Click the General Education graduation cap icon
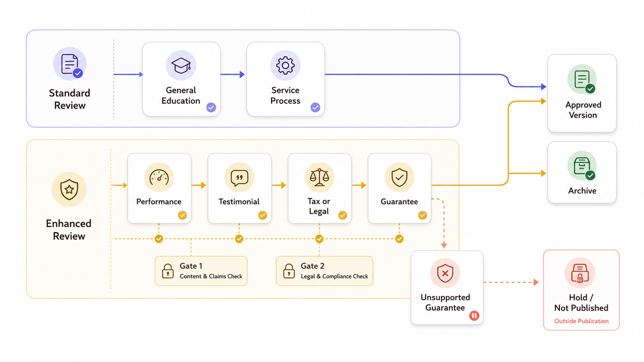This screenshot has height=362, width=644. coord(181,65)
